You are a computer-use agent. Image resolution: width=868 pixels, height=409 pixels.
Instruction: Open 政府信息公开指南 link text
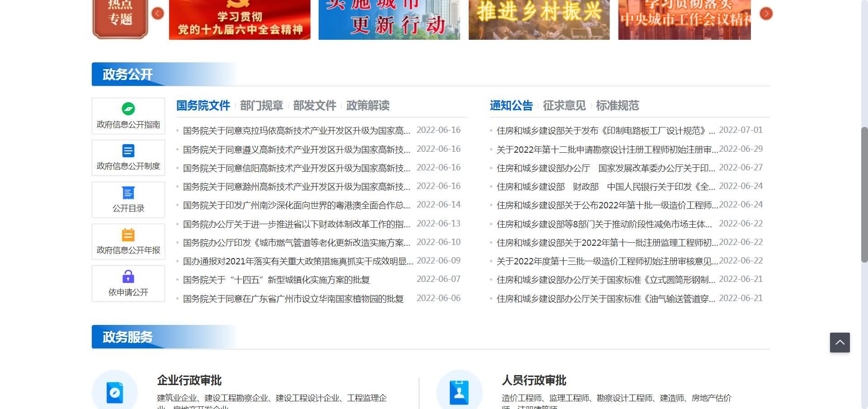tap(128, 125)
